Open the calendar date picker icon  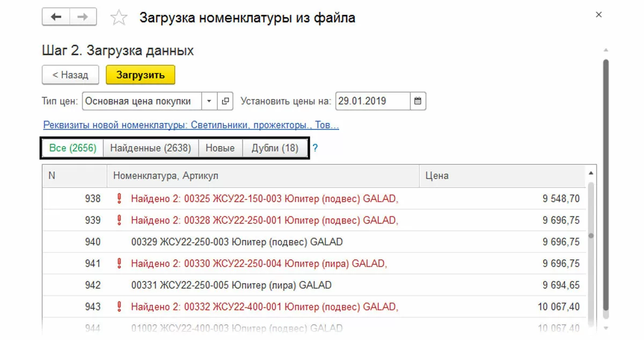tap(418, 101)
